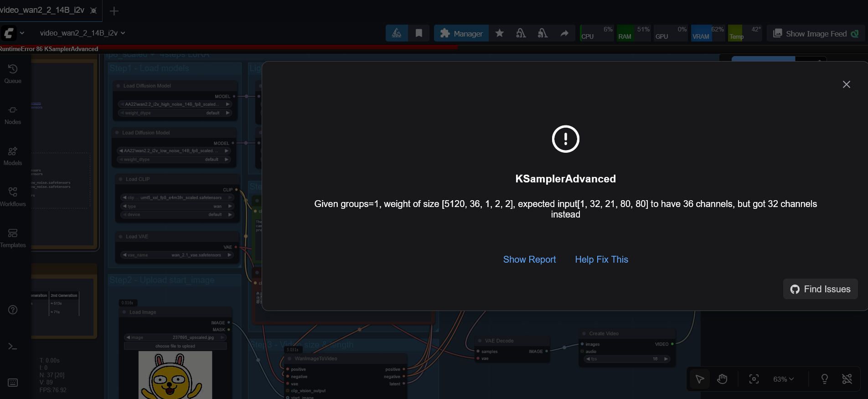Open high_noise model name selector
The height and width of the screenshot is (399, 868).
tap(175, 104)
